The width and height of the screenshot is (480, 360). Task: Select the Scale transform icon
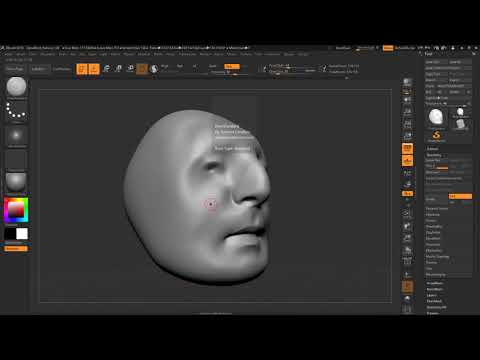(118, 69)
